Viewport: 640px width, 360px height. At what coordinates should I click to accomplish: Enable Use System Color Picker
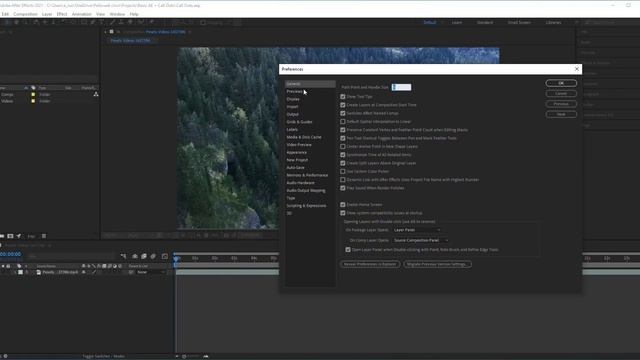point(343,171)
